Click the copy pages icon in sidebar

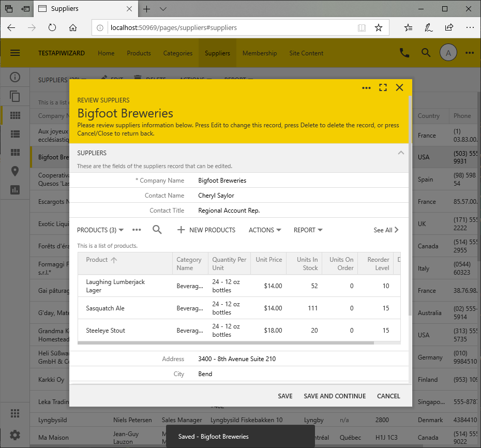click(15, 96)
